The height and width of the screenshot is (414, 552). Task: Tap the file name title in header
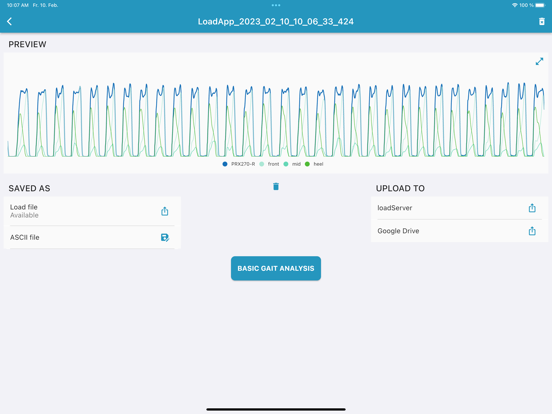(x=276, y=21)
